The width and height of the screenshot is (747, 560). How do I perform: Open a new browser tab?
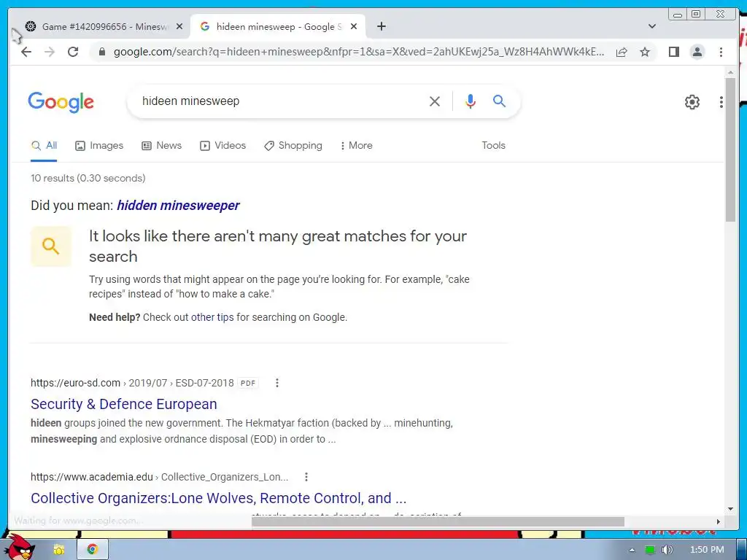point(381,27)
